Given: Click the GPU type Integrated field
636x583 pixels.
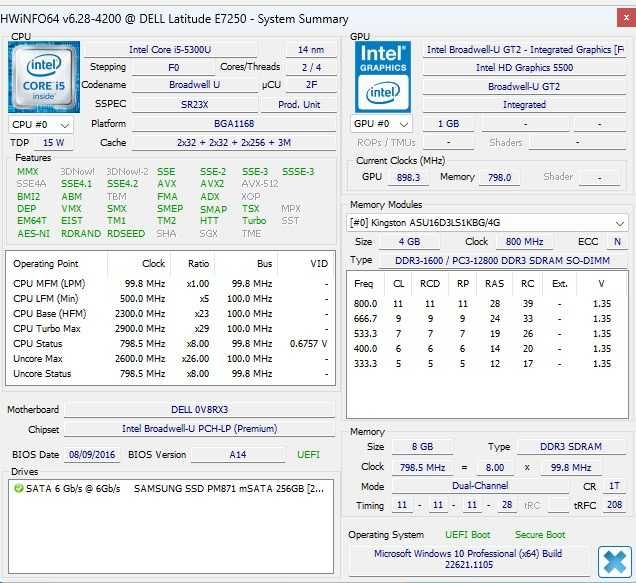Looking at the screenshot, I should [x=524, y=105].
